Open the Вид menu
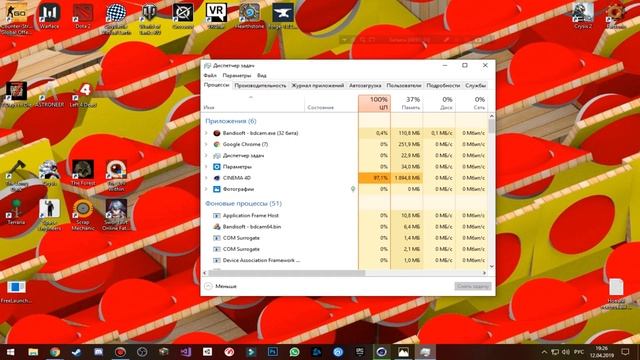640x360 pixels. click(262, 76)
